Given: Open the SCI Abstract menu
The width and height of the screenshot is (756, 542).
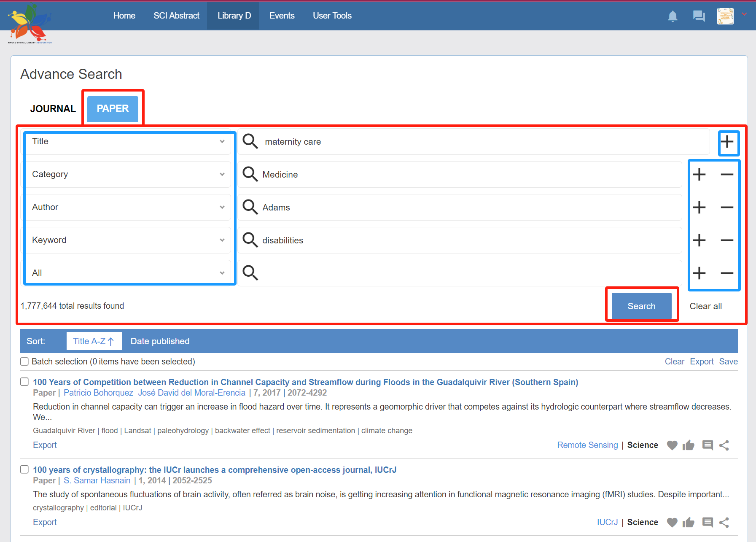Looking at the screenshot, I should click(176, 16).
